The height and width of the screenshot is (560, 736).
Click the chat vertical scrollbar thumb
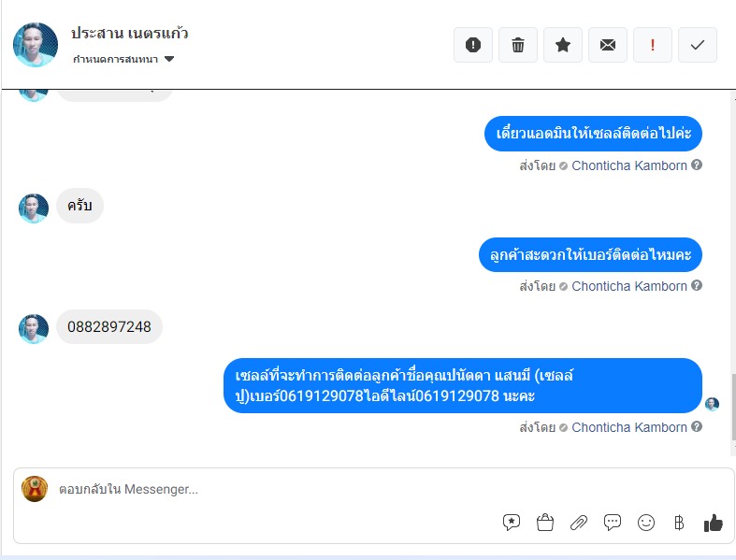click(x=733, y=407)
